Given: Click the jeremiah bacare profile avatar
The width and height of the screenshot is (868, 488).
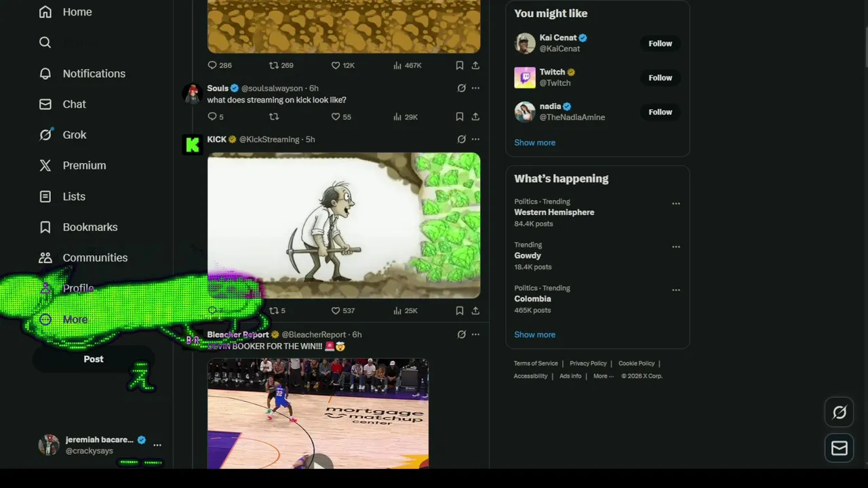Looking at the screenshot, I should 49,445.
